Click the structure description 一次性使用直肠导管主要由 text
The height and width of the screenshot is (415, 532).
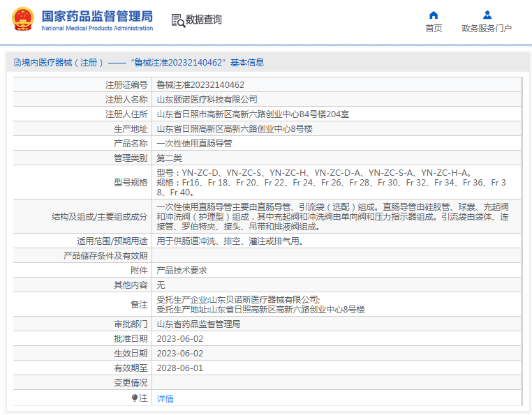pos(332,216)
